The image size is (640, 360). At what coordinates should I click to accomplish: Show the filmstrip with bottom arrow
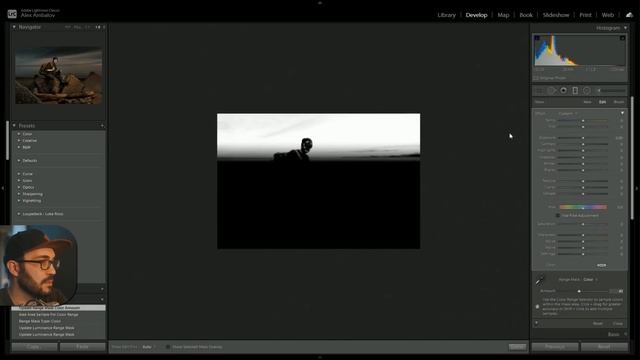point(320,357)
